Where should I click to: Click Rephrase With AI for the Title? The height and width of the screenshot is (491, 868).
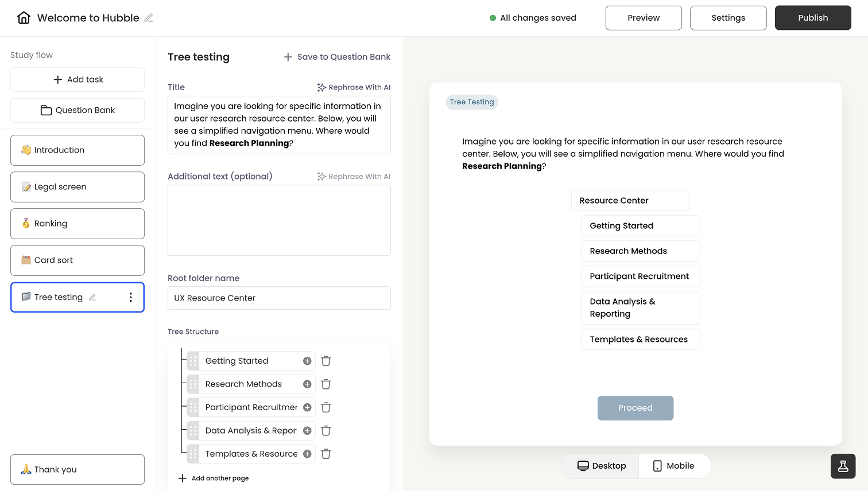pyautogui.click(x=354, y=87)
